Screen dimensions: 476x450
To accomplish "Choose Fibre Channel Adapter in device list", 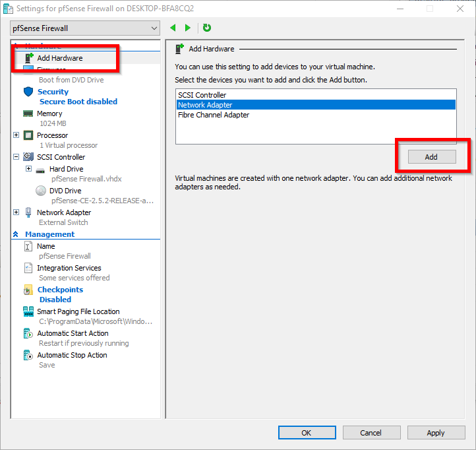I will (214, 115).
